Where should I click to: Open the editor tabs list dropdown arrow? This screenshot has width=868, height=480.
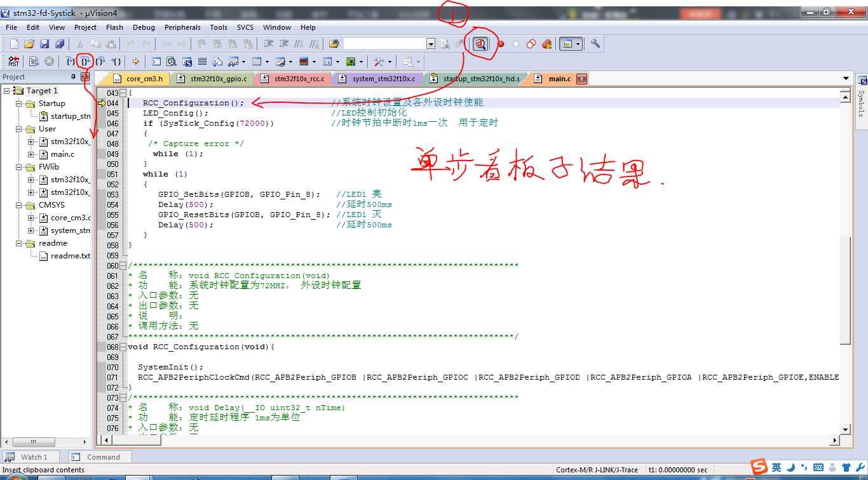pos(846,79)
